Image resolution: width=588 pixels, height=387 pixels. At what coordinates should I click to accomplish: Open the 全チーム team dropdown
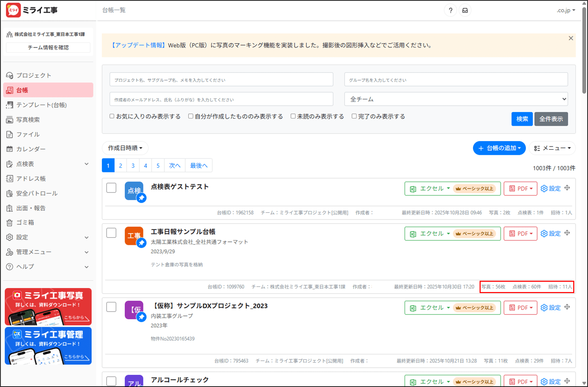click(x=456, y=99)
